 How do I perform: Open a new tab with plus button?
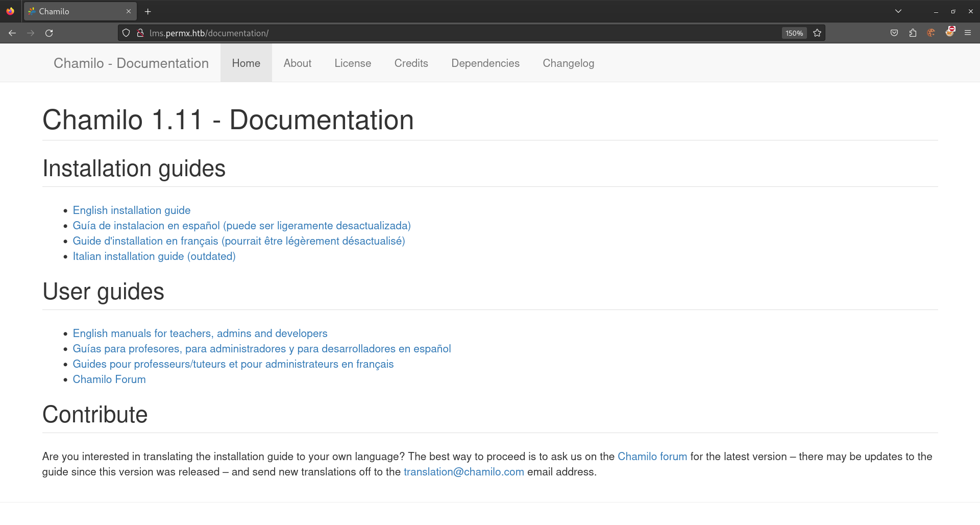click(148, 11)
